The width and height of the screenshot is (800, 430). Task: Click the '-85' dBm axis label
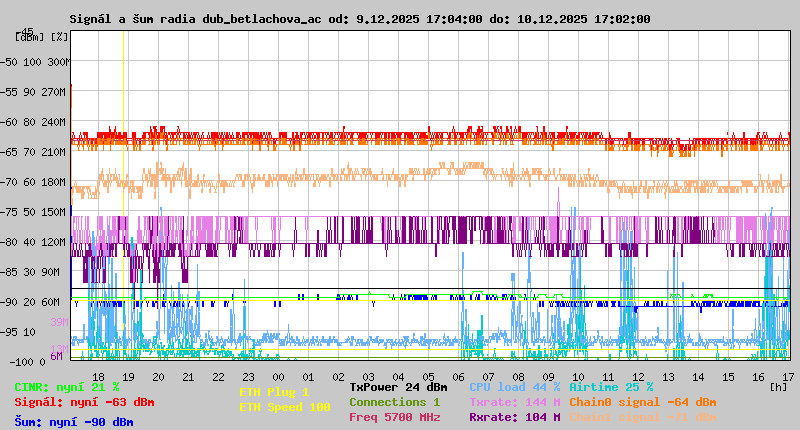point(9,272)
